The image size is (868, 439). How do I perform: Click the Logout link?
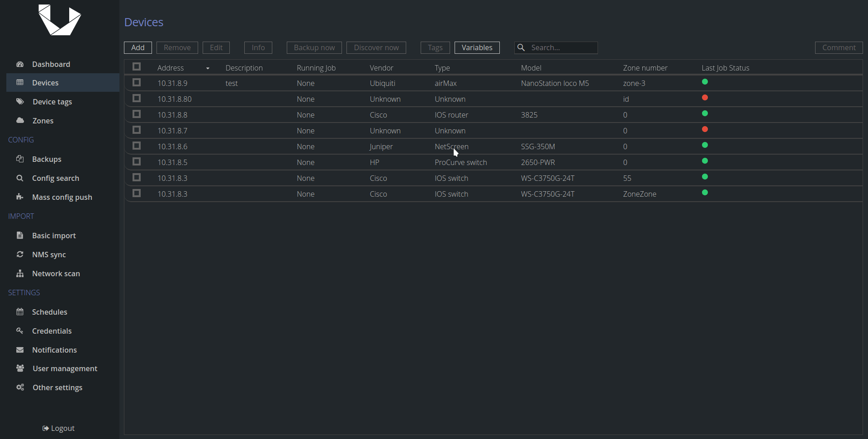point(58,428)
